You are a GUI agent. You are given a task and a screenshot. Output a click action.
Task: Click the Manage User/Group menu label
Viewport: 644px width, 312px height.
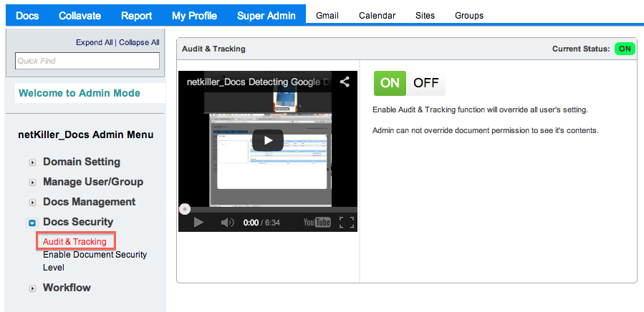click(x=93, y=182)
